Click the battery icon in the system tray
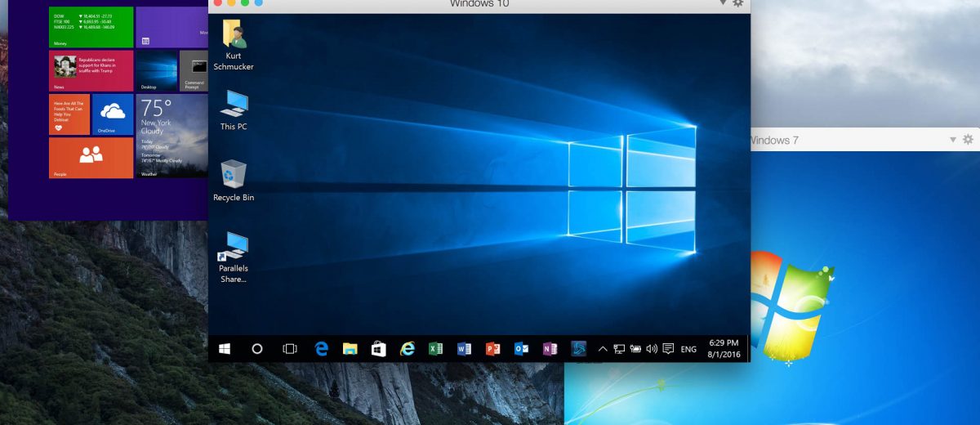This screenshot has height=425, width=980. point(635,349)
